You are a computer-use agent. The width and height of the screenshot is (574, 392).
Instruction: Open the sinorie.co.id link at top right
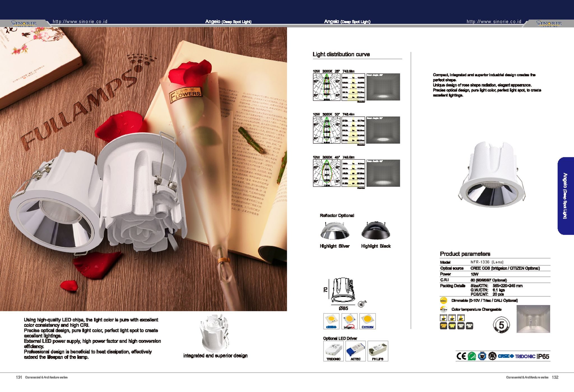(494, 22)
